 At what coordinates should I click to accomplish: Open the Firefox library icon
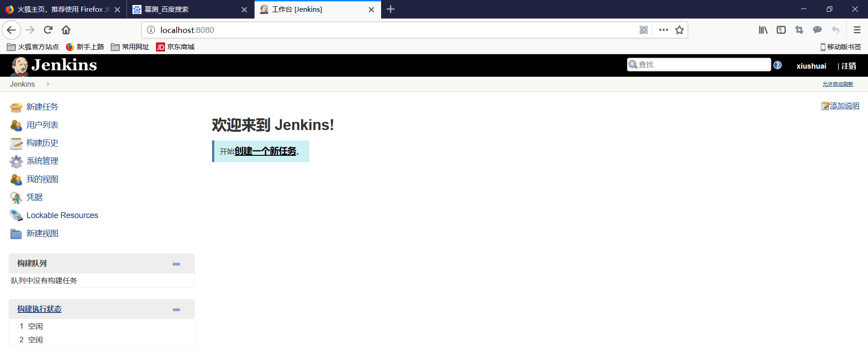coord(763,30)
